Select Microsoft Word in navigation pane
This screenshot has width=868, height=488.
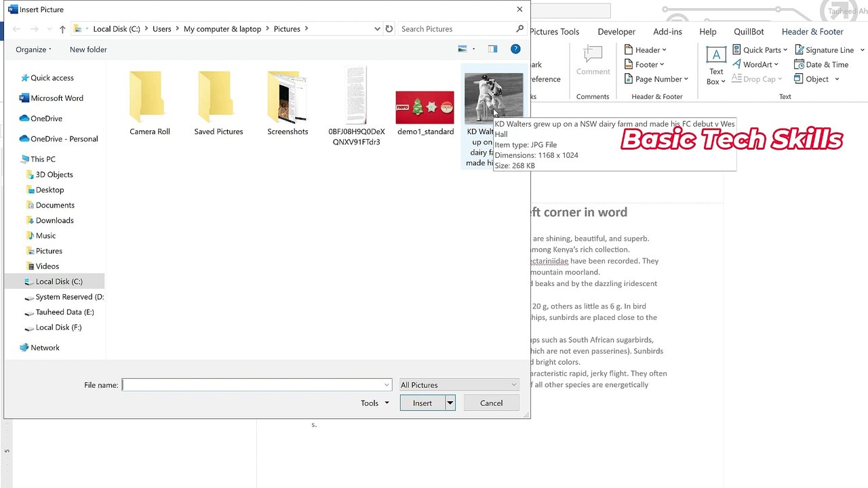point(57,98)
